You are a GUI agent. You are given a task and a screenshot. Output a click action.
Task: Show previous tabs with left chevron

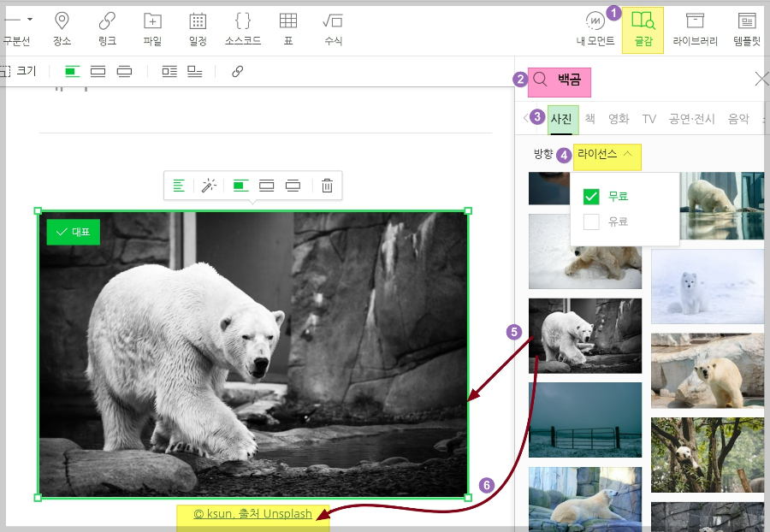click(525, 118)
